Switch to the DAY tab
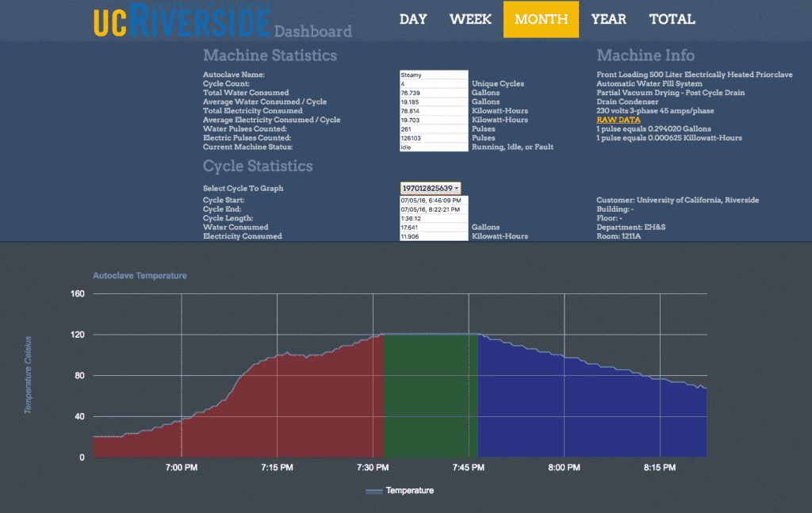Viewport: 812px width, 513px height. tap(412, 19)
